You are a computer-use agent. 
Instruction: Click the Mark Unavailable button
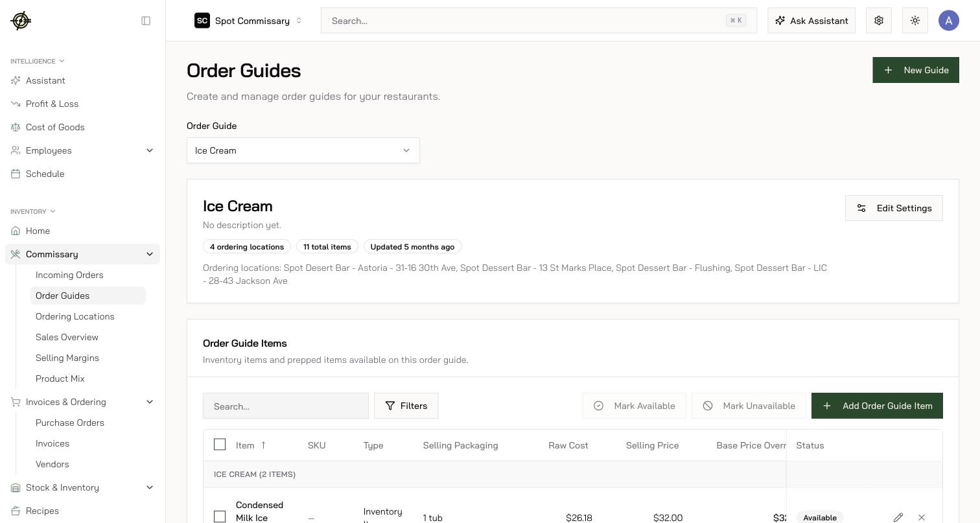click(x=749, y=406)
